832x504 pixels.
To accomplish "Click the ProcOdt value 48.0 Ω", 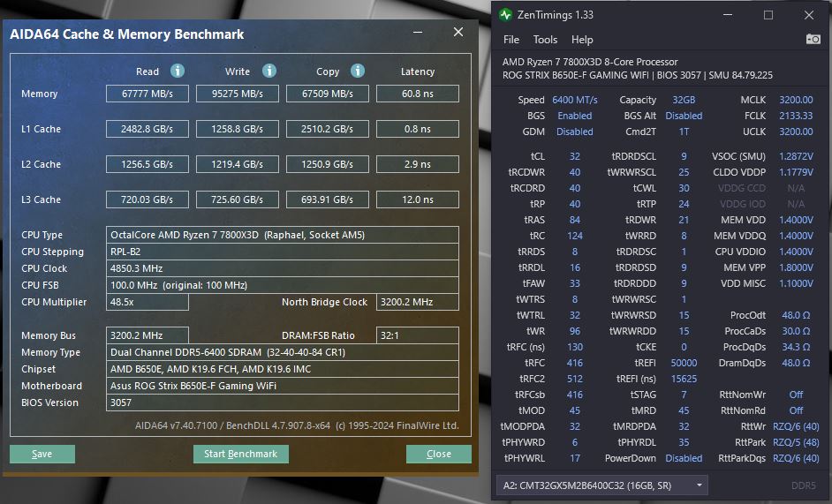I will pos(796,315).
